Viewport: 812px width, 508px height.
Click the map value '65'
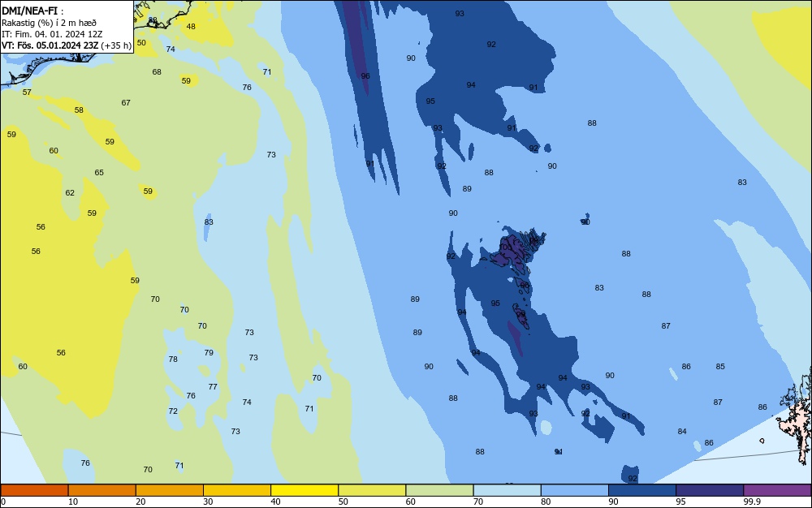(x=99, y=172)
